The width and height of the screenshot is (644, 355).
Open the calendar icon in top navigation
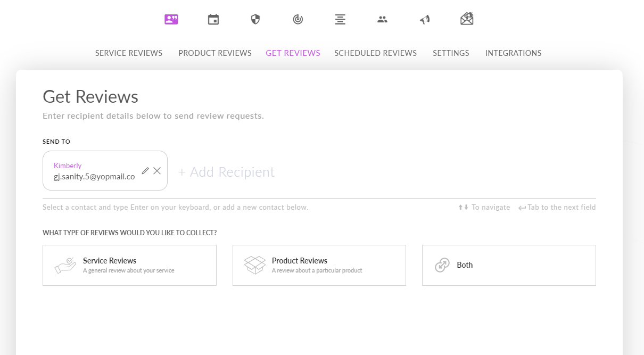(213, 20)
